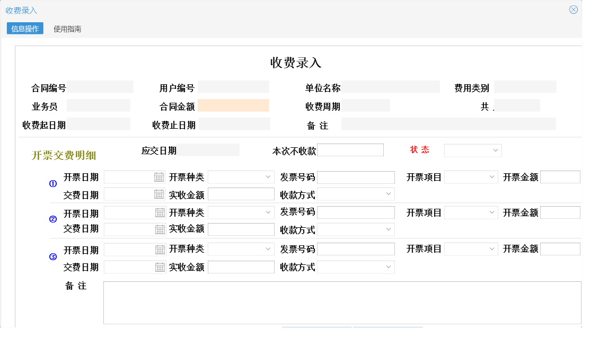Click the highlighted 合同金额 field
Image resolution: width=599 pixels, height=364 pixels.
(234, 105)
